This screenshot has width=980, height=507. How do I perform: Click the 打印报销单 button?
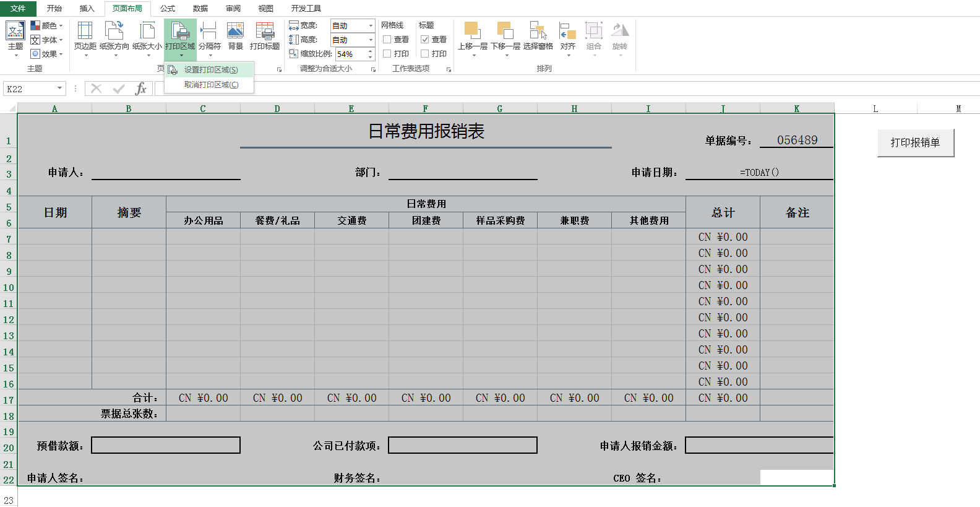click(915, 142)
